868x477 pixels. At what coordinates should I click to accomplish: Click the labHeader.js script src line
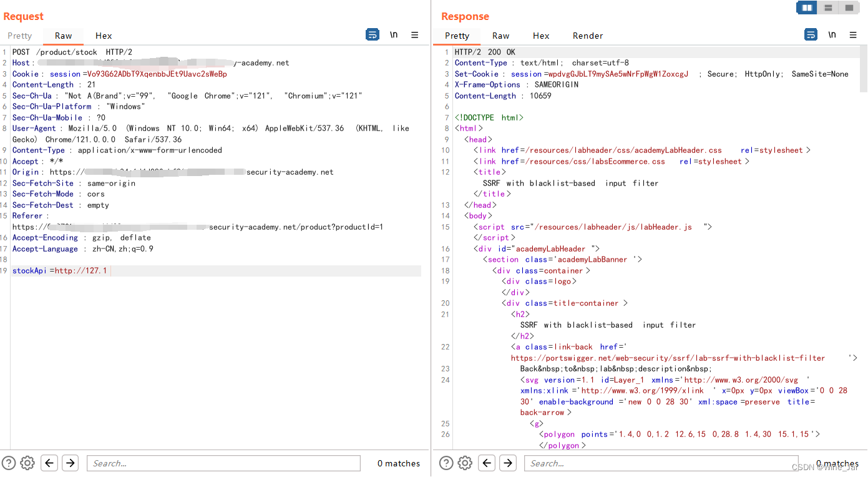(x=593, y=227)
